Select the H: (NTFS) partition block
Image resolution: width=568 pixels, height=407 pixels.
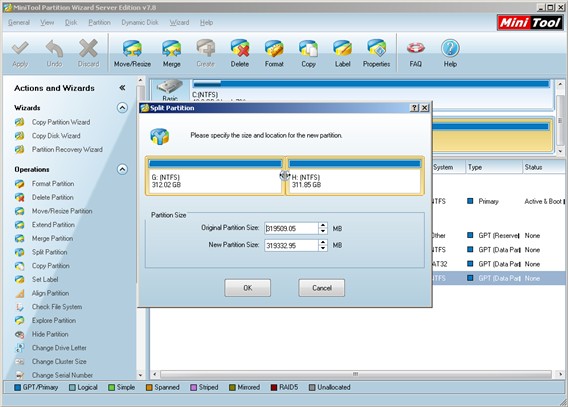point(355,176)
